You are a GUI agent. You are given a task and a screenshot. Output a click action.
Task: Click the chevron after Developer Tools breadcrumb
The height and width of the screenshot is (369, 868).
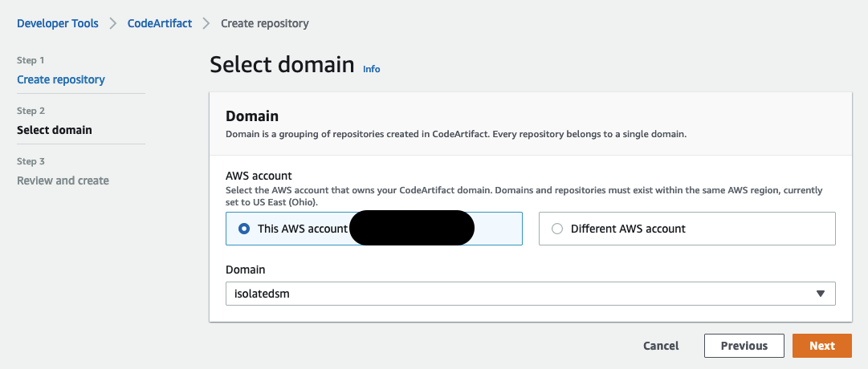[x=113, y=23]
